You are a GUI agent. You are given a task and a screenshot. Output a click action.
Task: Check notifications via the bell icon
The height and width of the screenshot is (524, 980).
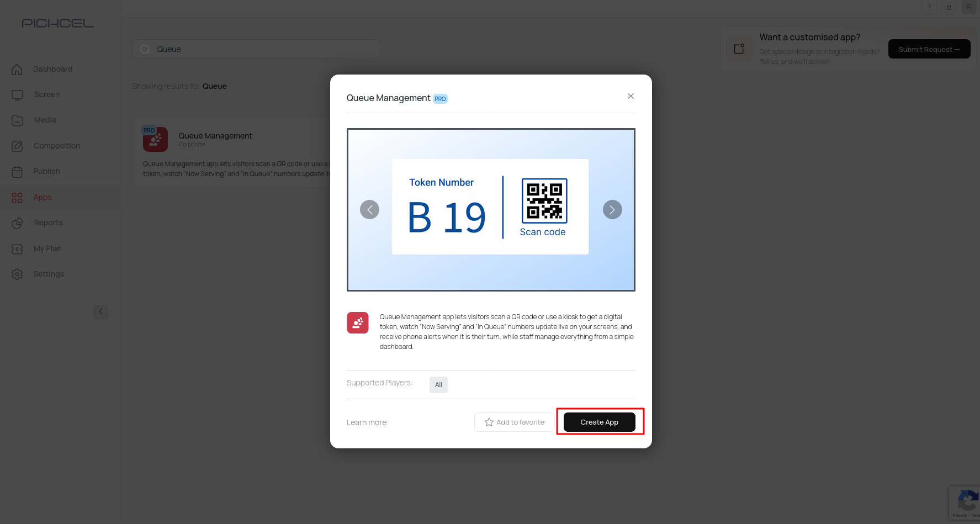tap(949, 7)
